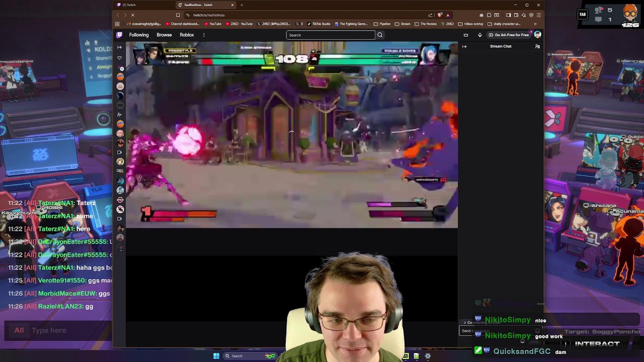Select the All chat channel button
644x362 pixels.
19,330
